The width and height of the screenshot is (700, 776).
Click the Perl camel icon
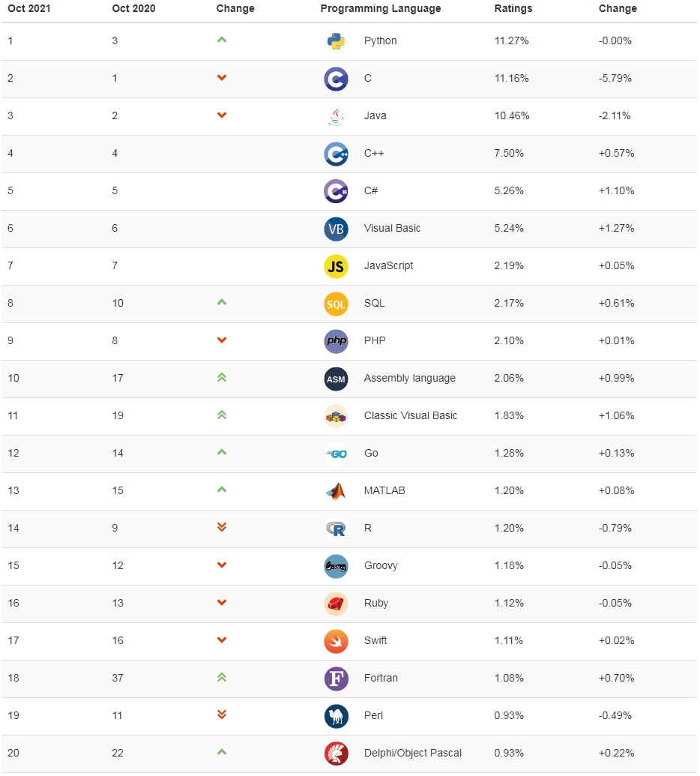336,716
